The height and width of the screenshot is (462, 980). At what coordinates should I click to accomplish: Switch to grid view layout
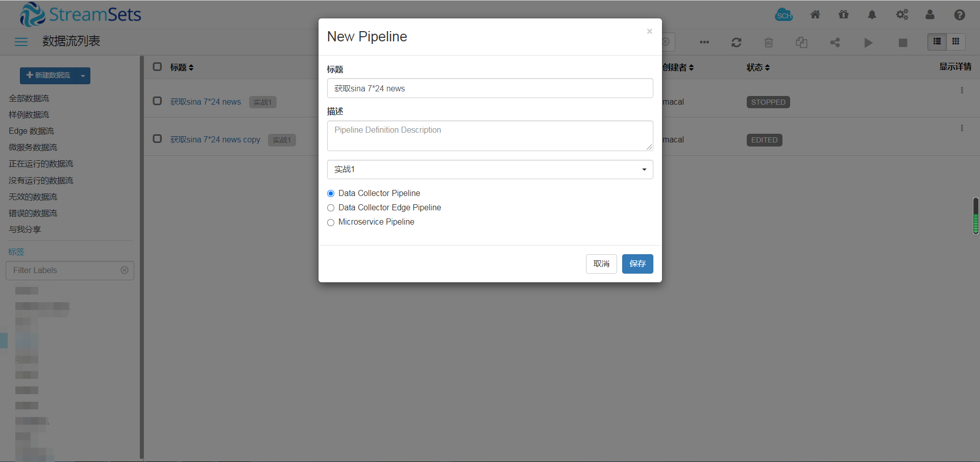click(x=955, y=42)
